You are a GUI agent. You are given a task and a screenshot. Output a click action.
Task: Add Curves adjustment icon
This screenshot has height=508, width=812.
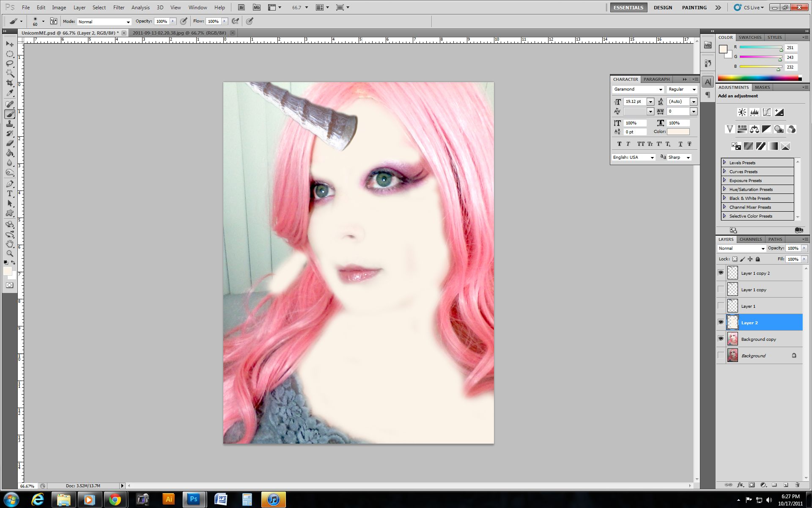(x=766, y=112)
